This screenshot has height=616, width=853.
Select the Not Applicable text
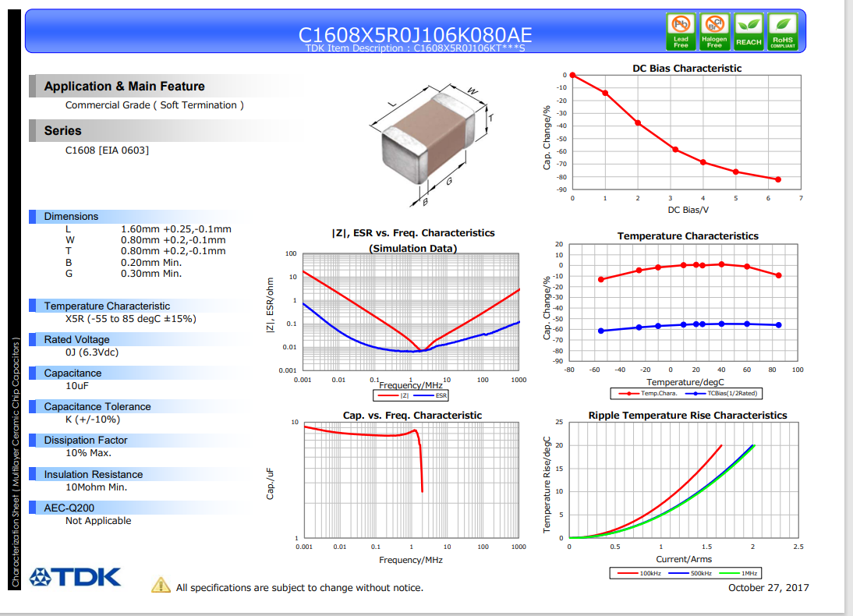click(x=98, y=521)
